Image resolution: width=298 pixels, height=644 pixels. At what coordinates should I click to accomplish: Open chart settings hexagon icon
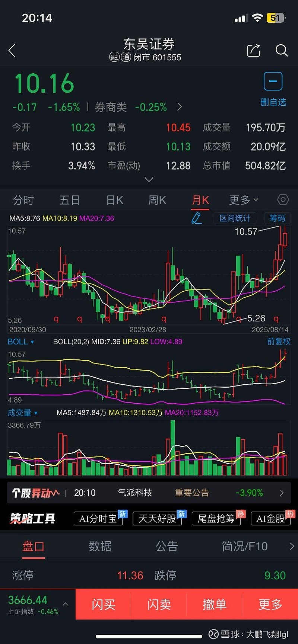(283, 200)
